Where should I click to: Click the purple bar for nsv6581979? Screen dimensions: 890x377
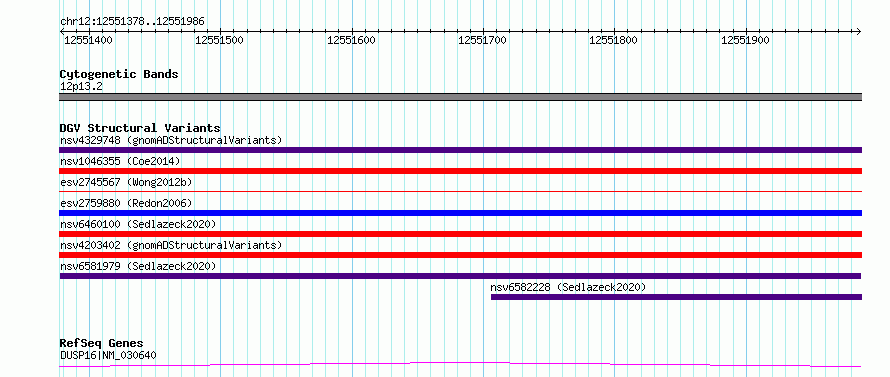coord(460,276)
